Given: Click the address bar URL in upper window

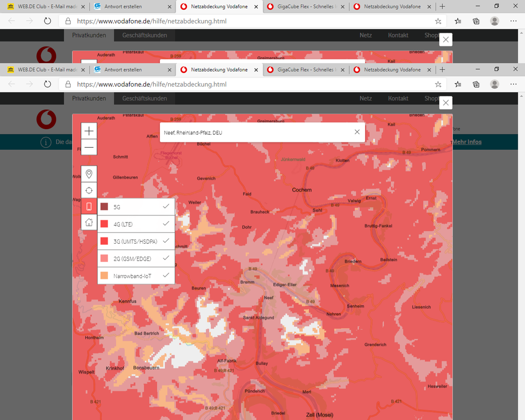Looking at the screenshot, I should pos(152,21).
